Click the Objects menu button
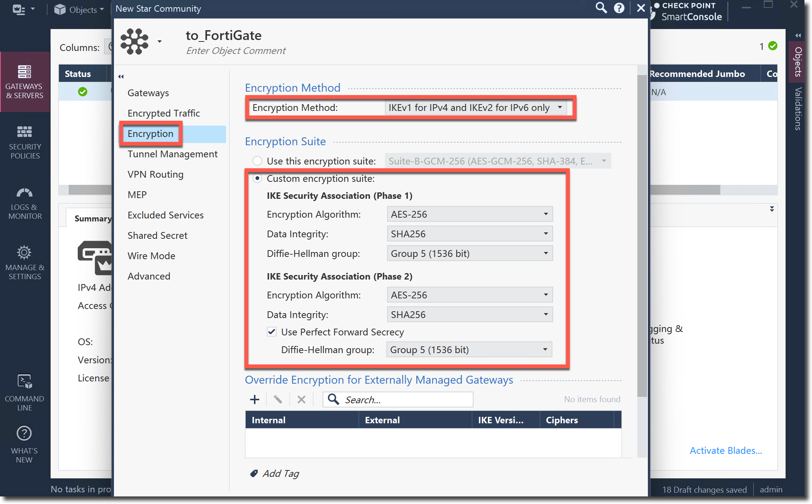 (79, 9)
